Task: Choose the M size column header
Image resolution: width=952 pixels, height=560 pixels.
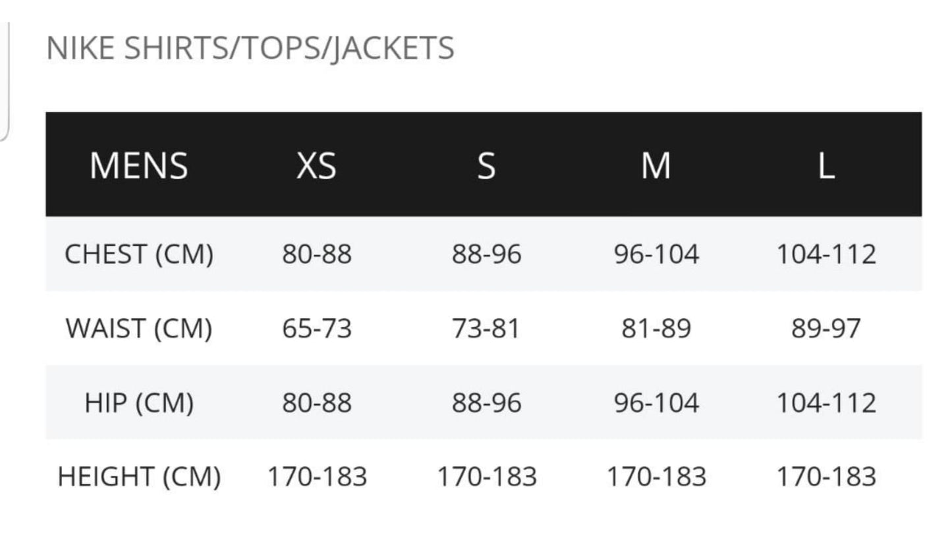Action: (656, 165)
